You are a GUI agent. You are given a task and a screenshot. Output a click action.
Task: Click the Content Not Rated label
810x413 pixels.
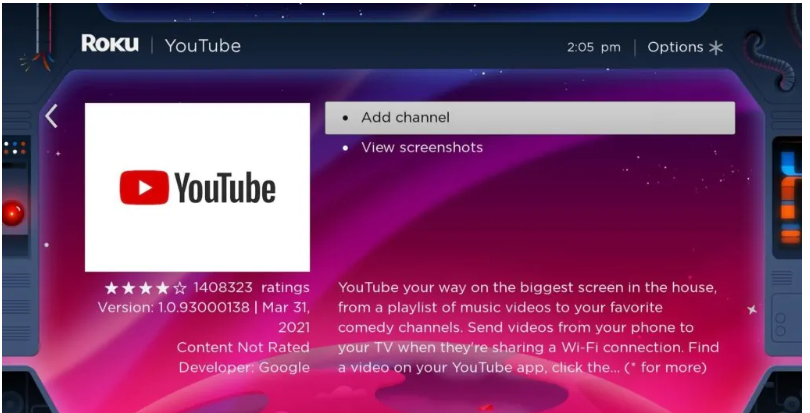click(x=243, y=347)
